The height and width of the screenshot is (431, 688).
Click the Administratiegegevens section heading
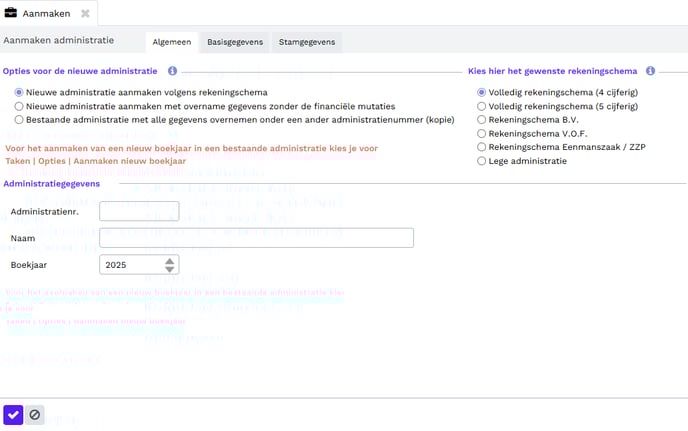(52, 184)
